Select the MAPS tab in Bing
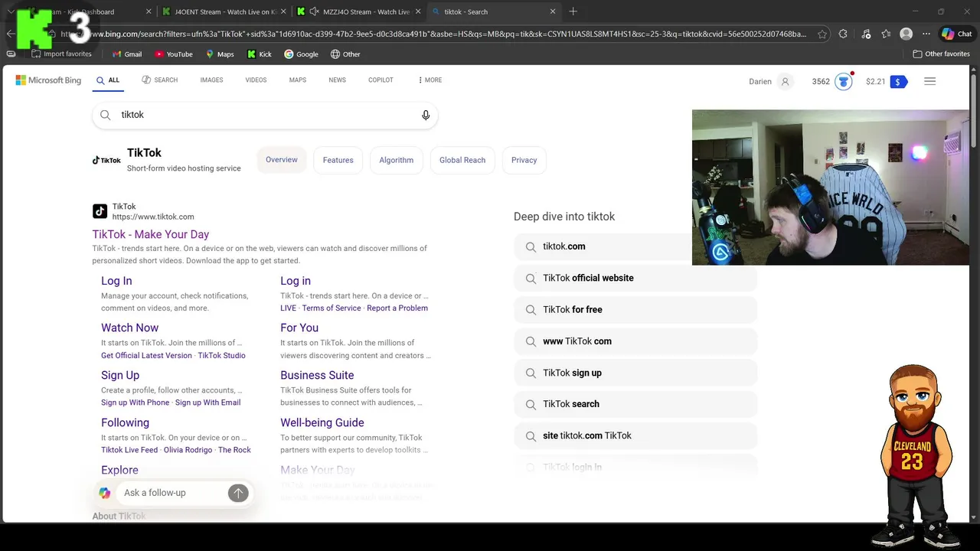This screenshot has height=551, width=980. 298,80
